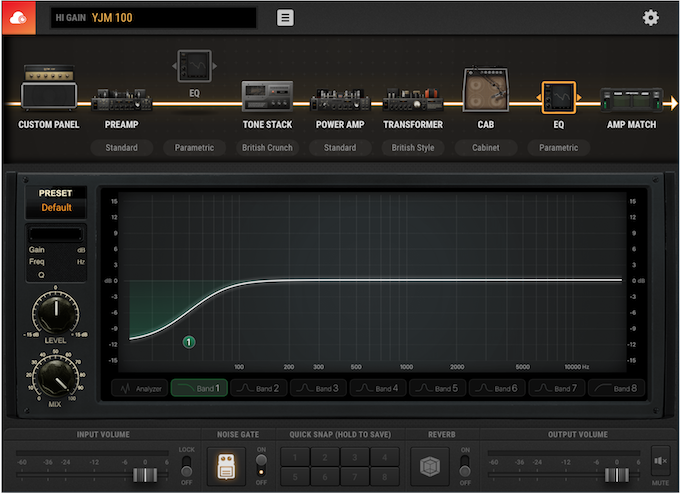The height and width of the screenshot is (493, 680).
Task: Click Quick Snap slot 6
Action: [325, 477]
